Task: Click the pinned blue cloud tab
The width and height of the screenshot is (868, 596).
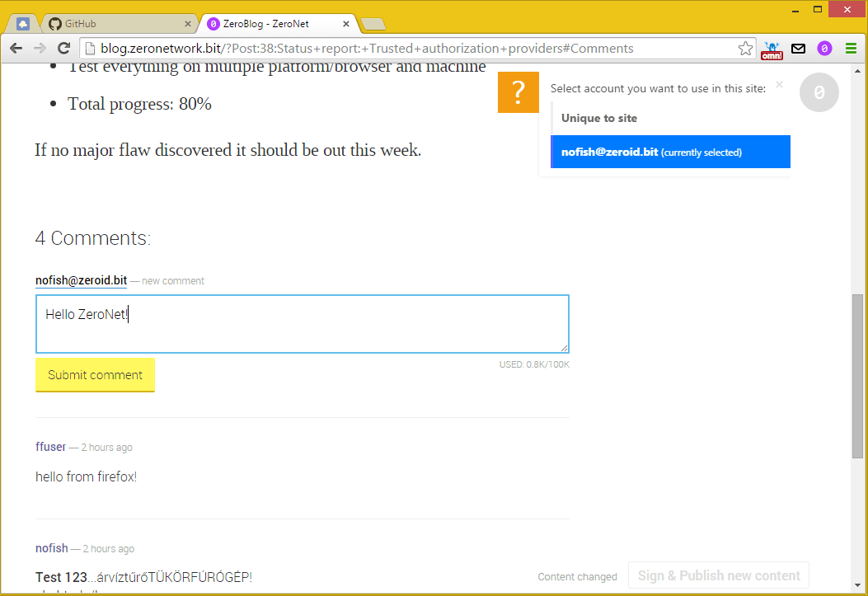Action: pyautogui.click(x=23, y=24)
